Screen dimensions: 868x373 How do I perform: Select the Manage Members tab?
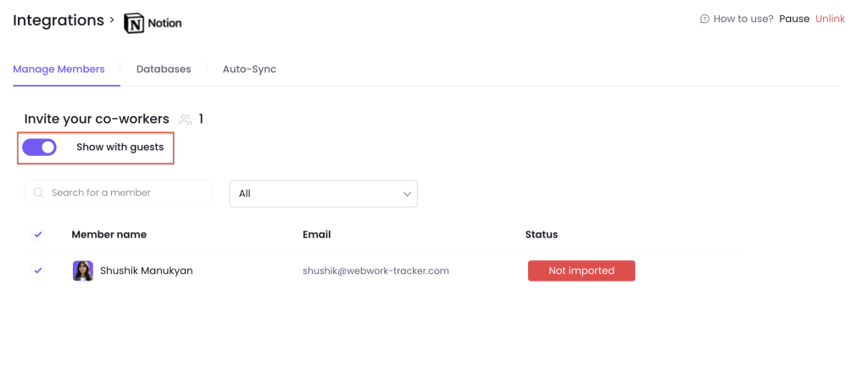(58, 70)
